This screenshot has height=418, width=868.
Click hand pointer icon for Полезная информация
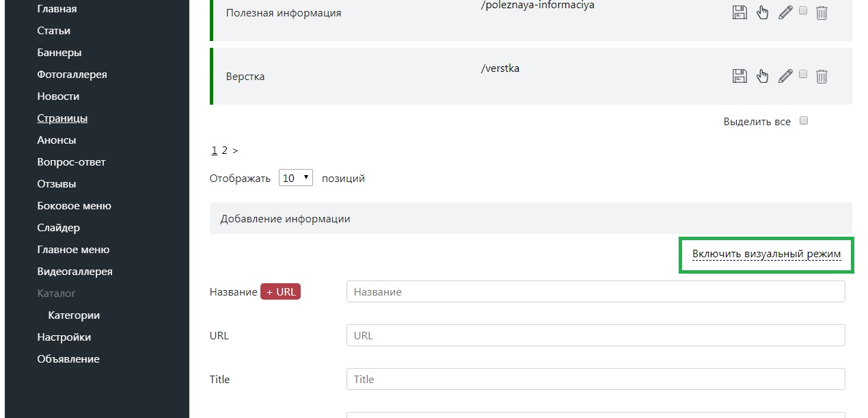coord(763,12)
